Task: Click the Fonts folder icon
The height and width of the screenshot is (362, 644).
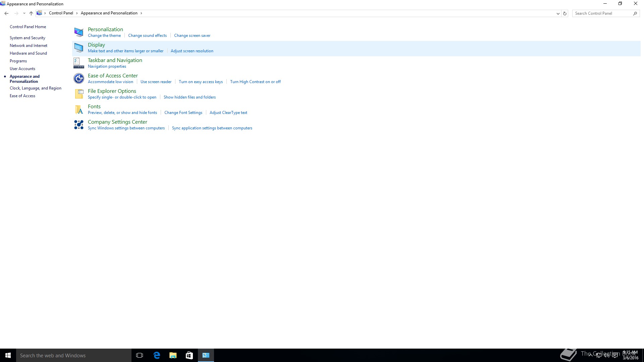Action: click(79, 109)
